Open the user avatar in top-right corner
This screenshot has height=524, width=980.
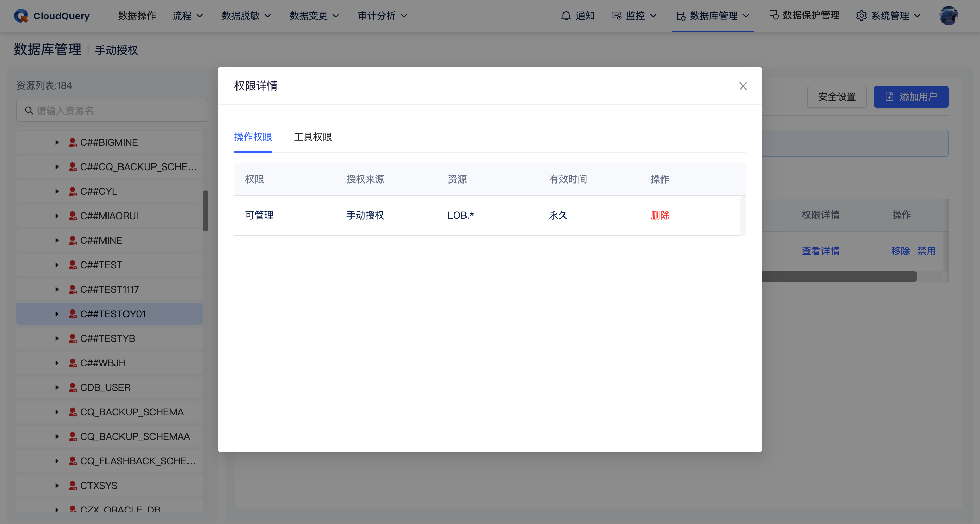[x=948, y=16]
